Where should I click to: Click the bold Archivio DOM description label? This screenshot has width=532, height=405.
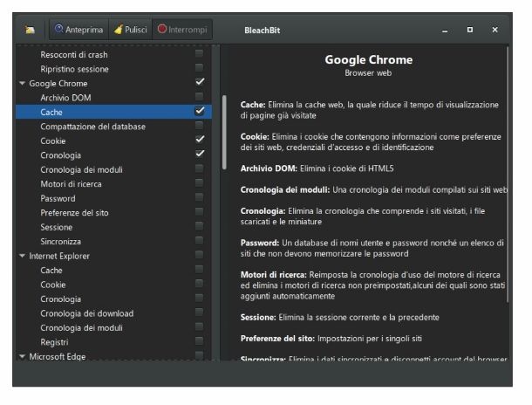[x=269, y=168]
